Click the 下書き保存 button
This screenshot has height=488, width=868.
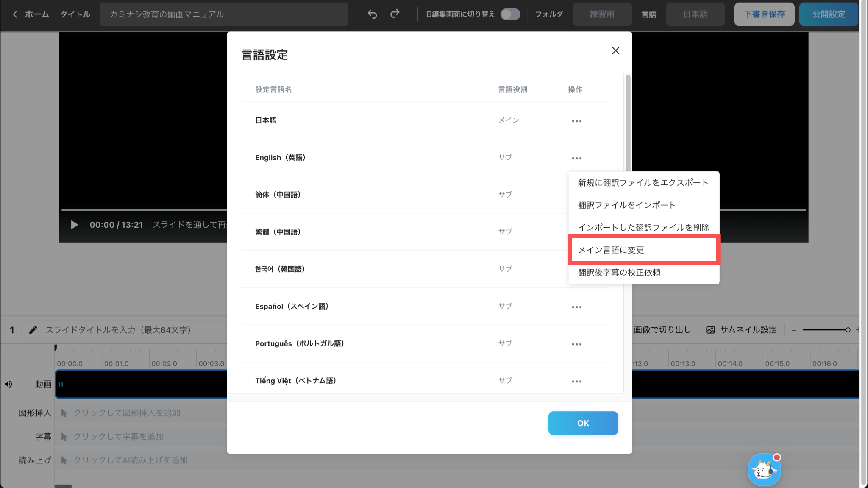coord(764,14)
